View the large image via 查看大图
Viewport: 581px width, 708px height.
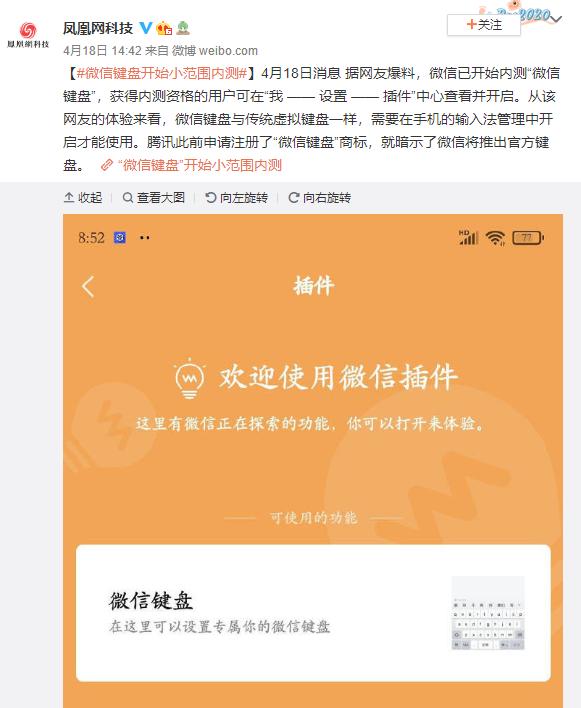154,198
